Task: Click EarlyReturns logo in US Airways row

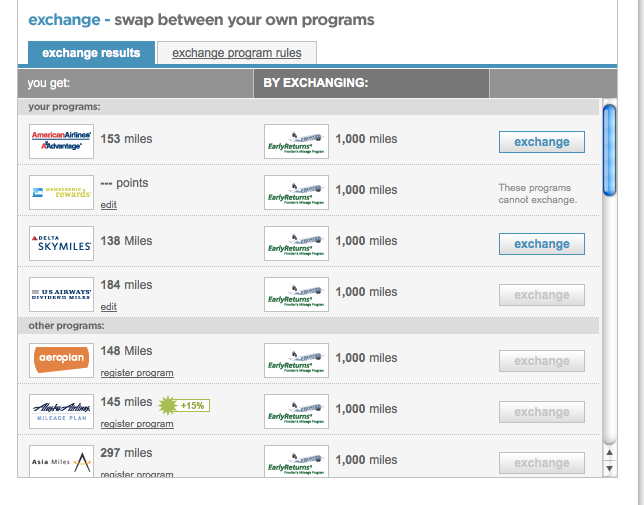Action: [296, 294]
